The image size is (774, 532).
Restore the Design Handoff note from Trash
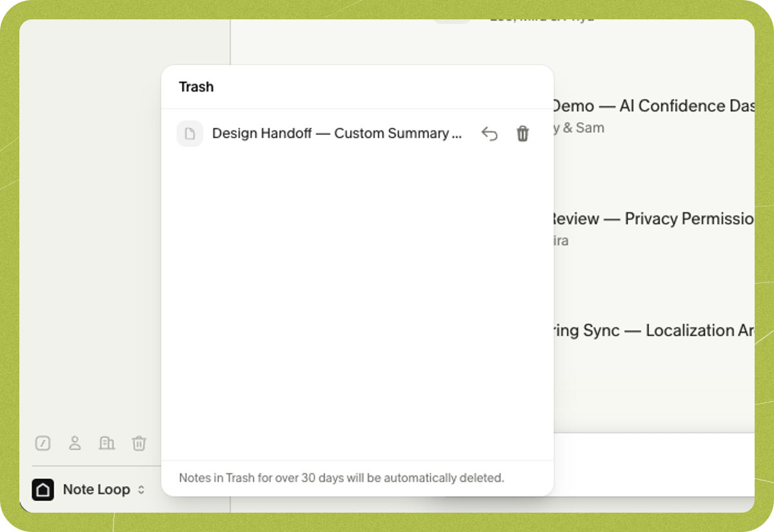pyautogui.click(x=490, y=133)
